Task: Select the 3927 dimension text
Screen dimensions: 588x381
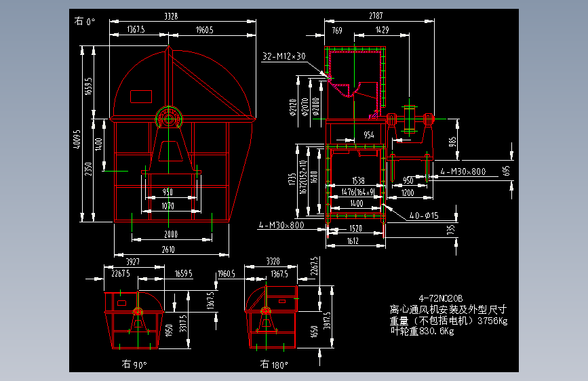Action: [x=133, y=262]
